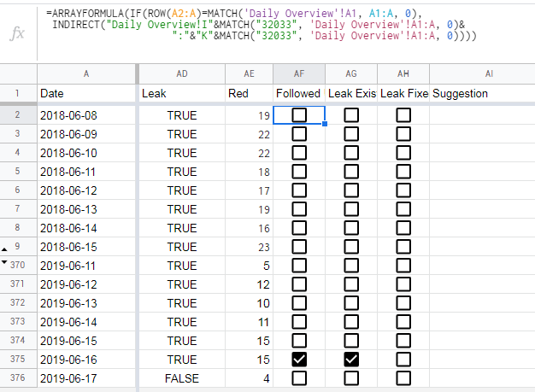The width and height of the screenshot is (535, 392).
Task: Uncheck Followed checkbox for 2019-06-16
Action: pos(299,360)
